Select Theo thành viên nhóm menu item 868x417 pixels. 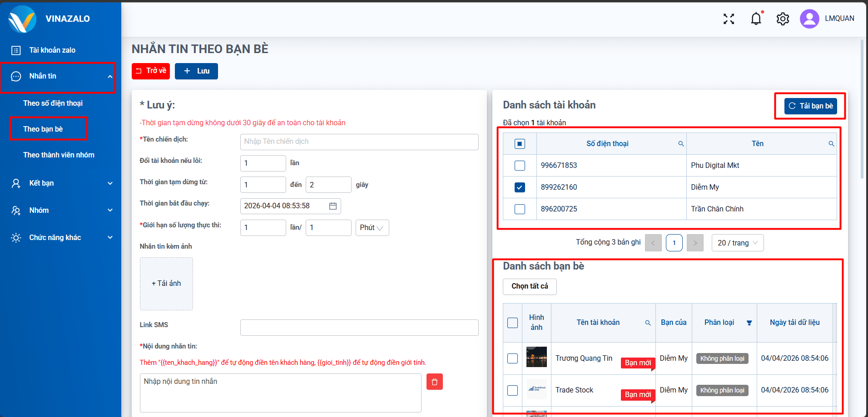point(59,155)
